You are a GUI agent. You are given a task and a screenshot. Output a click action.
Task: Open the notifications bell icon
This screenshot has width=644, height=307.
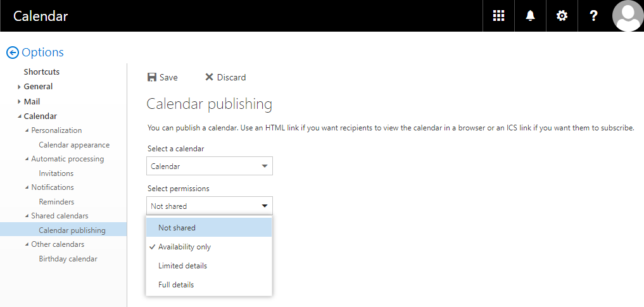click(530, 16)
